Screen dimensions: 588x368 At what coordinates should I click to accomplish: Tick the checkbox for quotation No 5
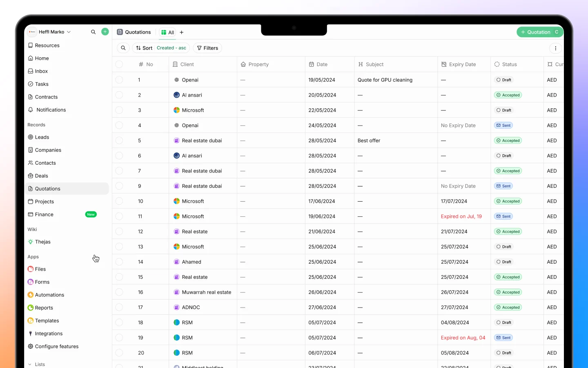[x=119, y=140]
